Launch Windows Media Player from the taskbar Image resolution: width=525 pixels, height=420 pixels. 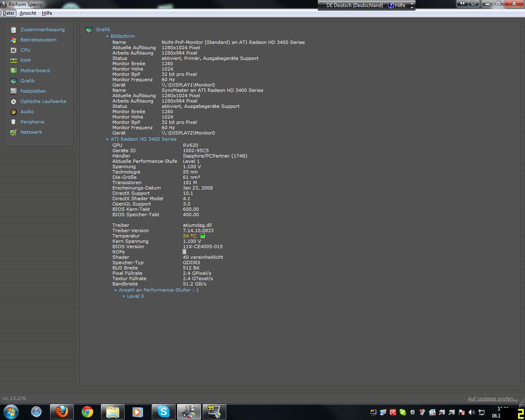click(138, 412)
